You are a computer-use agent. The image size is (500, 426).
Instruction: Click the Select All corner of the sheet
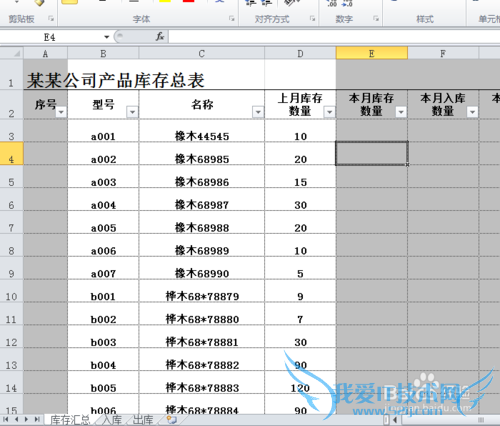pos(12,53)
